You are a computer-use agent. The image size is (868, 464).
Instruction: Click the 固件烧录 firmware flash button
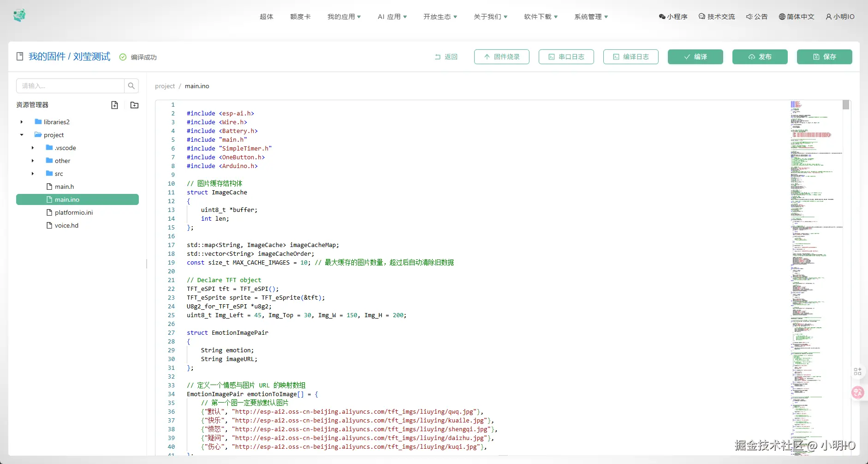(501, 57)
